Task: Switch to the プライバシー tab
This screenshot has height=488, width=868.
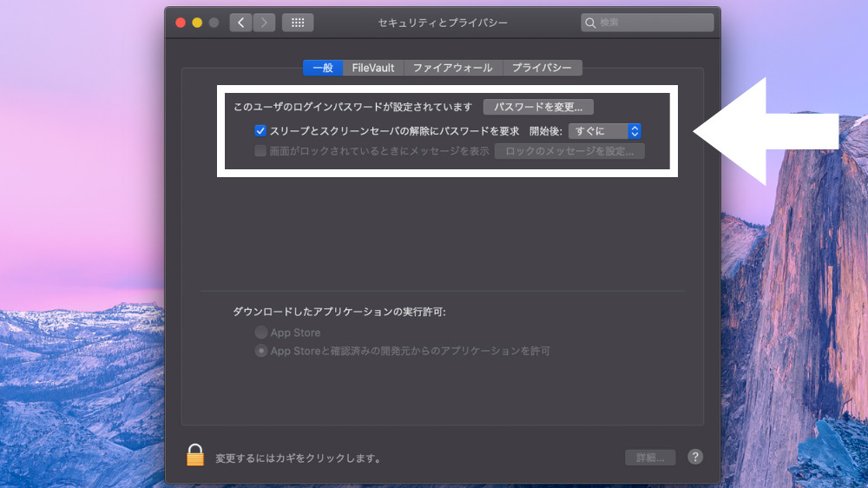Action: pyautogui.click(x=542, y=68)
